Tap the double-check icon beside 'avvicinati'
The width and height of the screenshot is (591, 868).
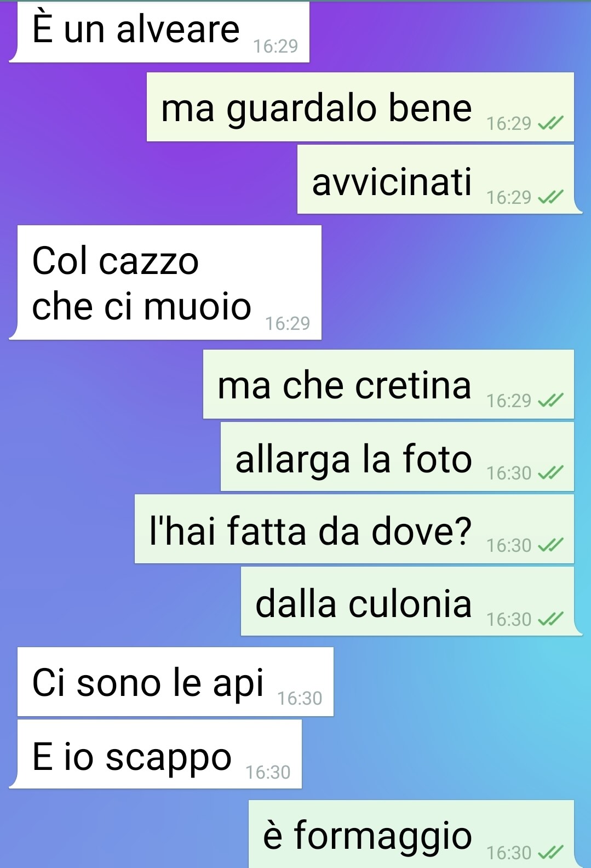pos(550,197)
